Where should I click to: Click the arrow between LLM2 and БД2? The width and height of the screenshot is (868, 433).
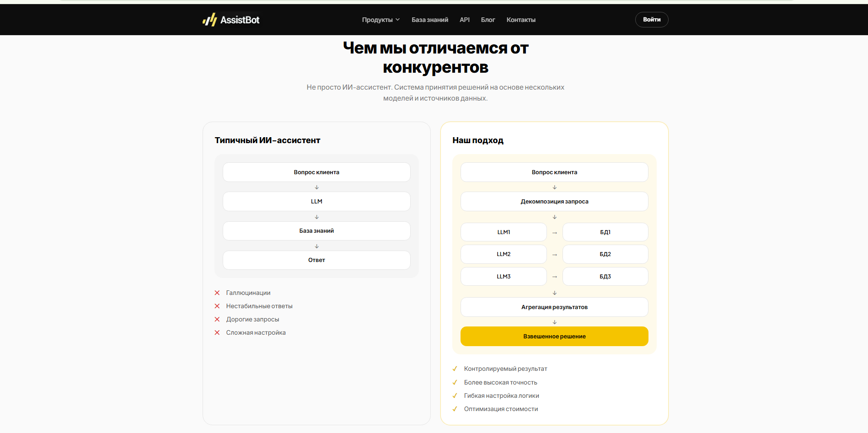(555, 255)
